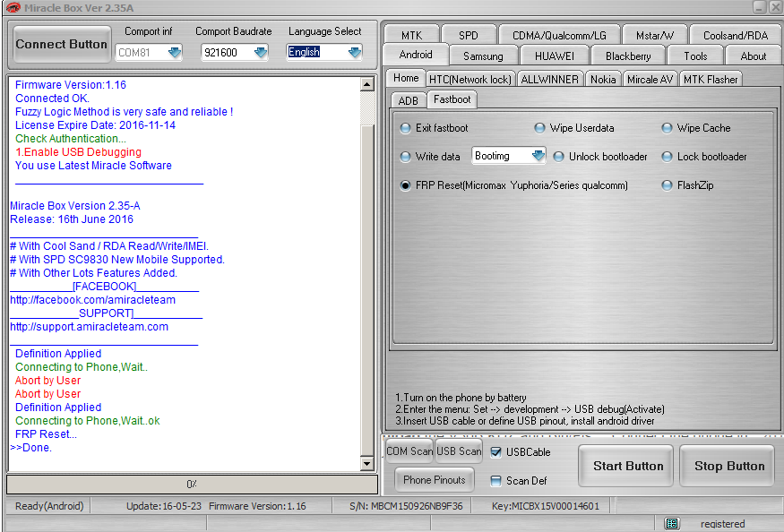
Task: Enable the Scan Def checkbox
Action: pyautogui.click(x=496, y=481)
